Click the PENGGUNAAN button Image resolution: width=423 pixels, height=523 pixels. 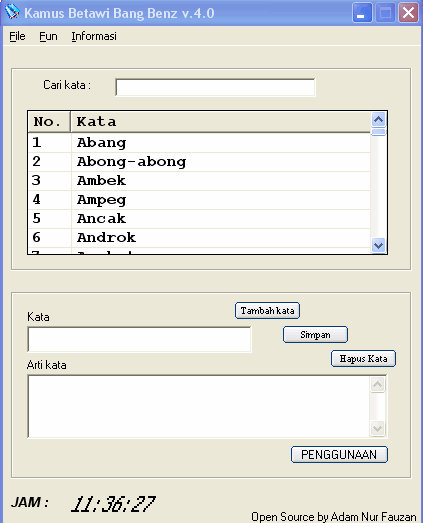click(x=339, y=455)
